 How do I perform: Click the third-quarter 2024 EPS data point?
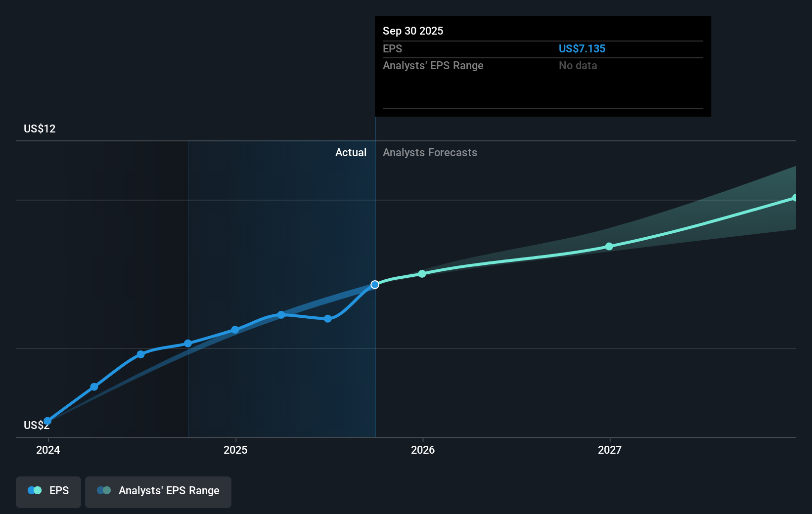tap(188, 343)
